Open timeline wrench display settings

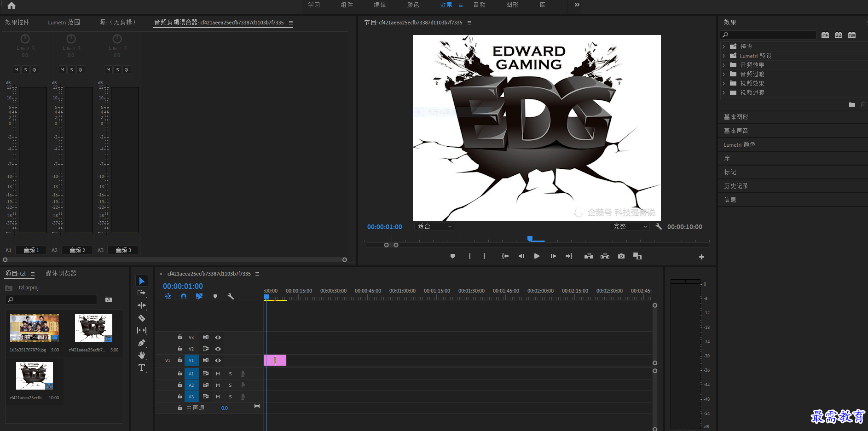click(x=231, y=296)
